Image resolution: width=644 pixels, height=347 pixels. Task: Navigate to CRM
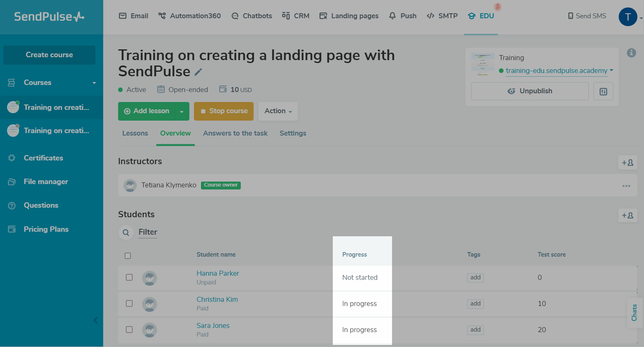[295, 16]
